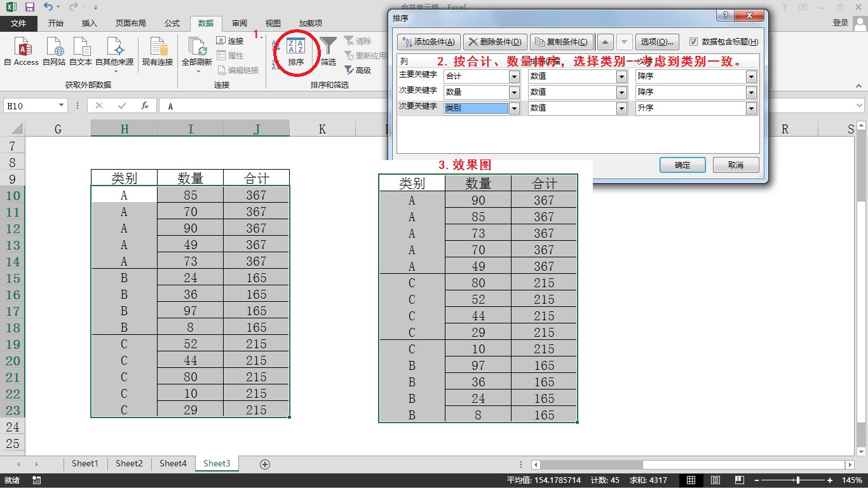Click Edit Links (编辑链接) ribbon item

coord(238,70)
